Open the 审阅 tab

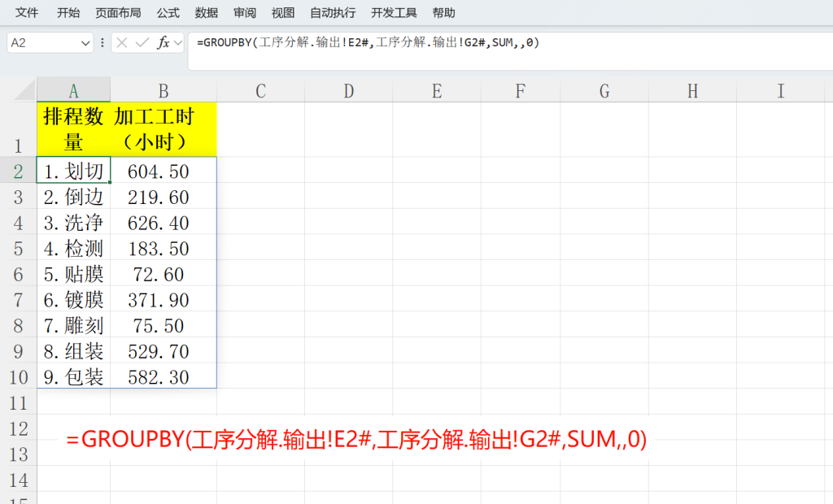[244, 13]
